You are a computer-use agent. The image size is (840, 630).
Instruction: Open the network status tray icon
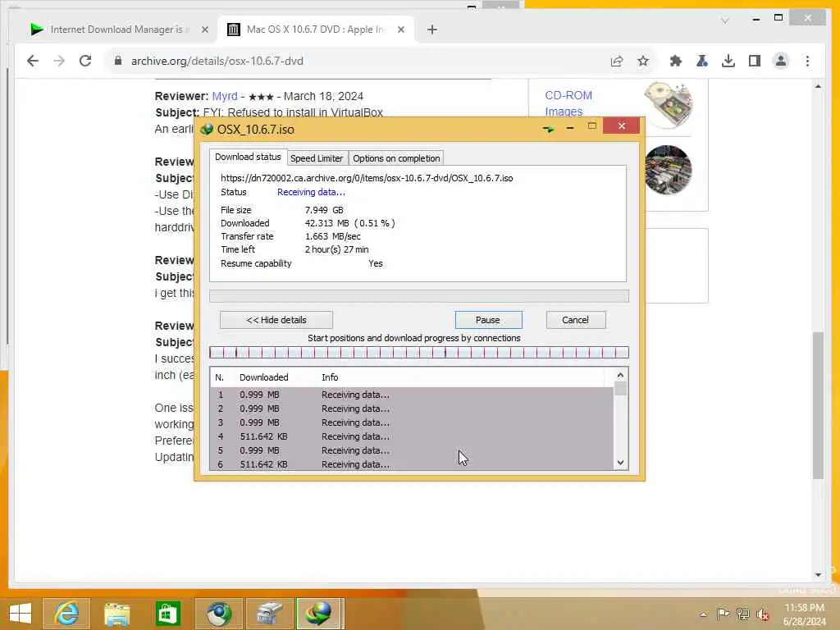(x=742, y=614)
